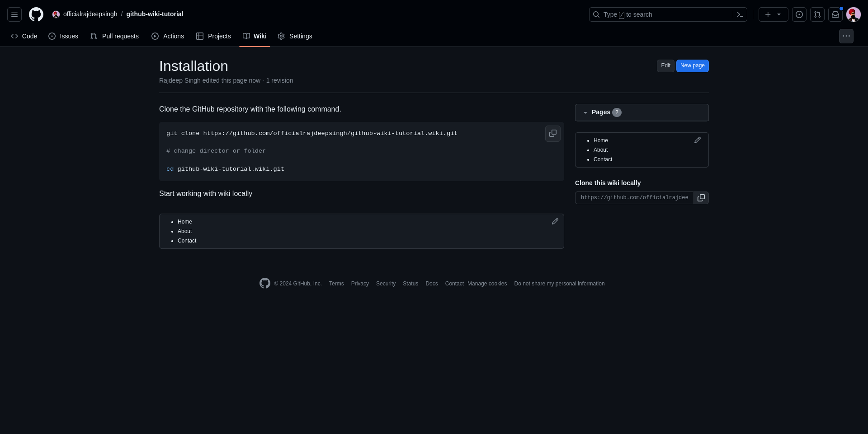Open Contact link in the wiki footer box

click(x=187, y=241)
